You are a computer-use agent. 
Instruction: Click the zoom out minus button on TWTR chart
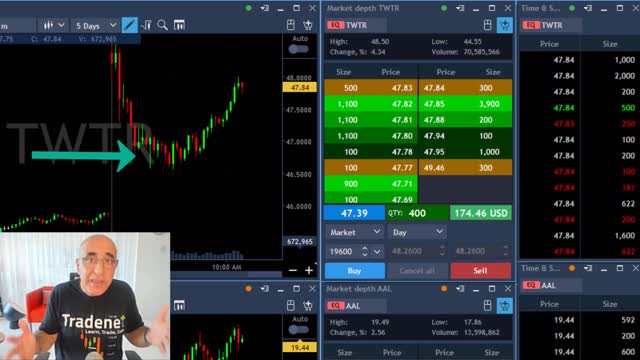293,270
